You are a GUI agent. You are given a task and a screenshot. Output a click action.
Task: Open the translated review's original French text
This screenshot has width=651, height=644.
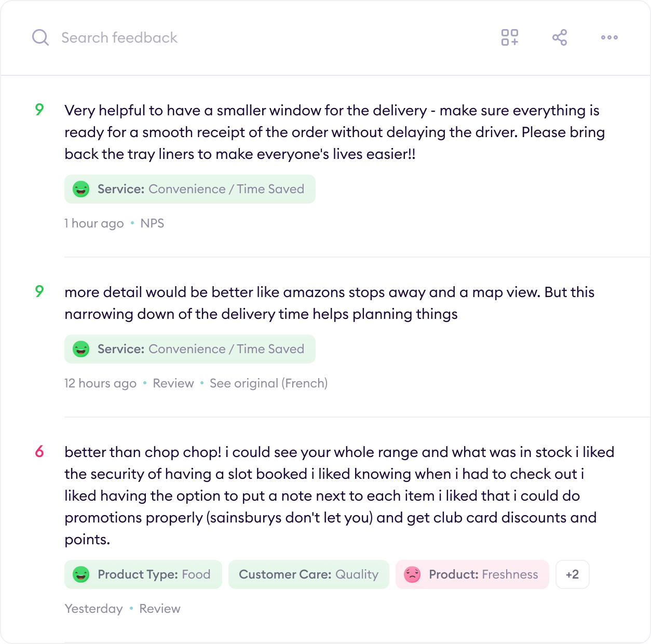(x=268, y=383)
